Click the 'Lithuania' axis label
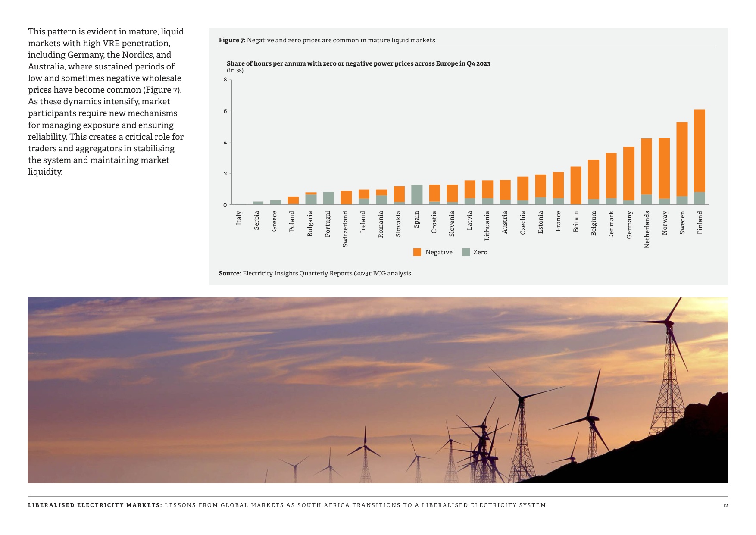This screenshot has width=756, height=535. tap(487, 225)
